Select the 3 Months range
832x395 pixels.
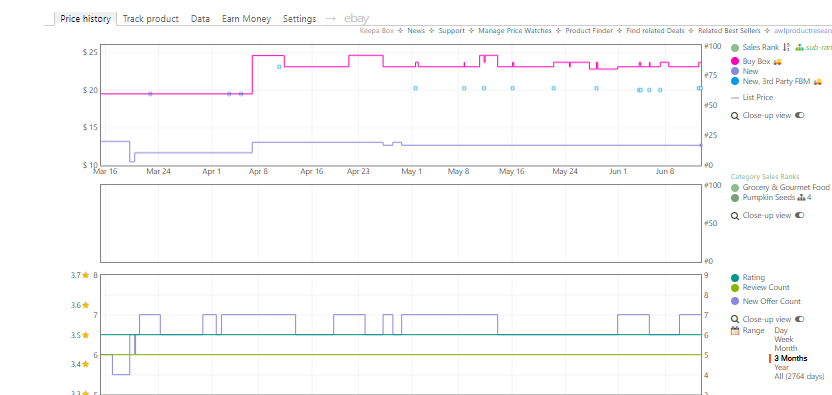[x=791, y=358]
